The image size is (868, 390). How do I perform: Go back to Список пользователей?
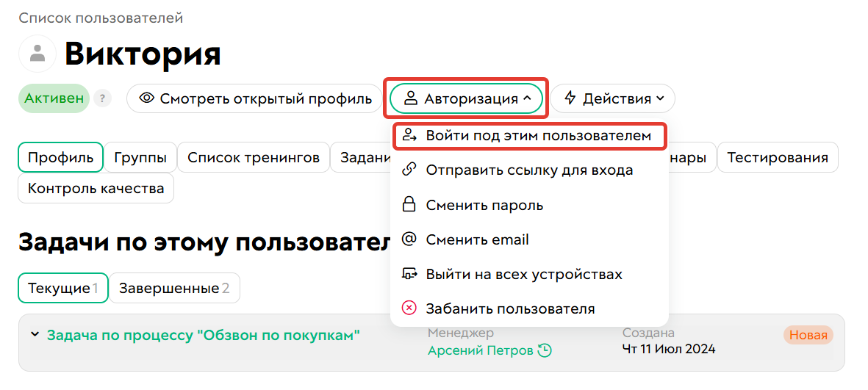tap(101, 18)
